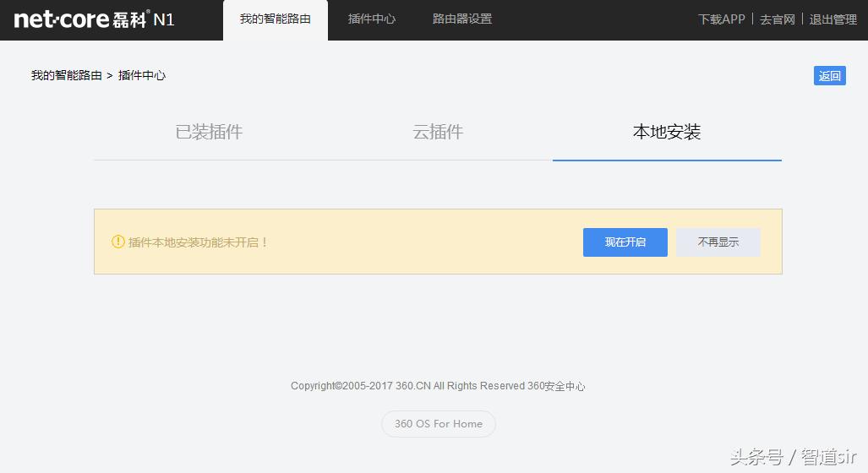Select the 云插件 tab
The width and height of the screenshot is (868, 473).
click(x=438, y=133)
